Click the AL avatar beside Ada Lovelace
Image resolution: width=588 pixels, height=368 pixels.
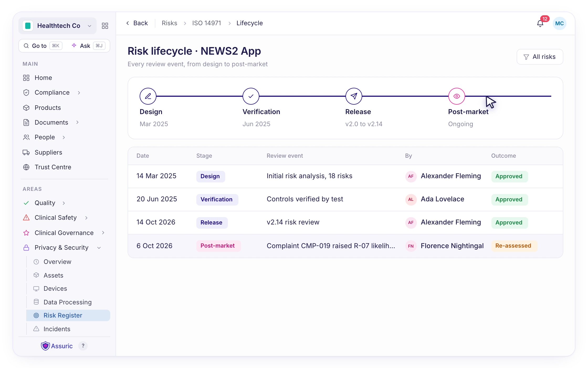411,200
